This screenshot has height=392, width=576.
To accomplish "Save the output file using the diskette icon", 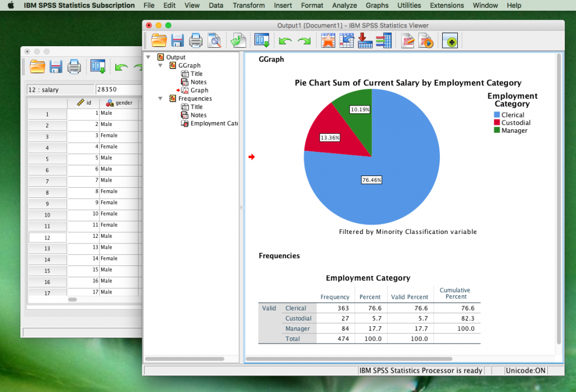I will click(177, 40).
